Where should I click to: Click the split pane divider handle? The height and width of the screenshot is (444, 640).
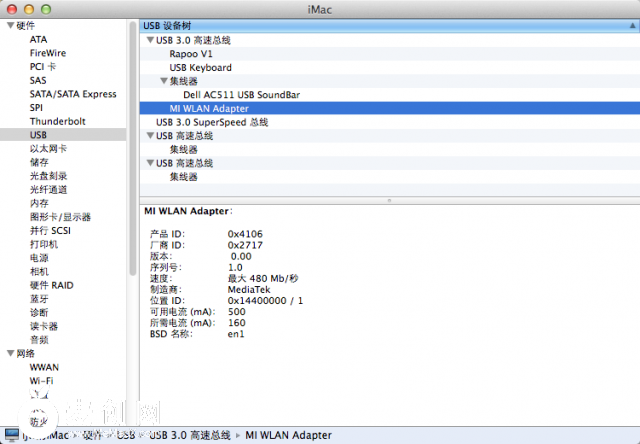[388, 200]
